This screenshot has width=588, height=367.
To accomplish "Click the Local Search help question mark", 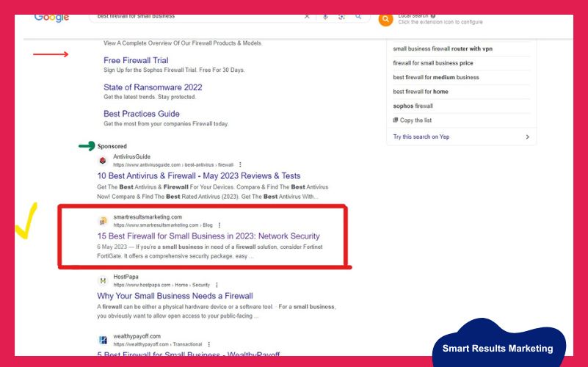I will [433, 16].
